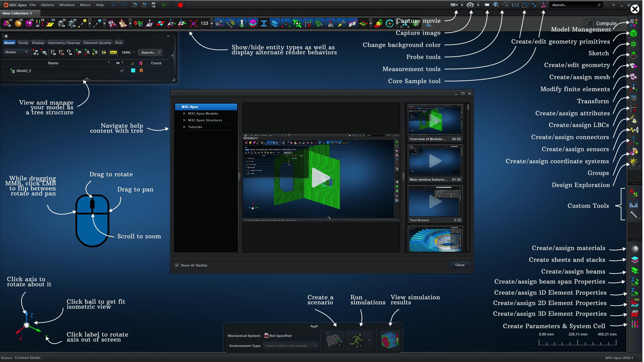Click the Compute button

click(x=602, y=23)
